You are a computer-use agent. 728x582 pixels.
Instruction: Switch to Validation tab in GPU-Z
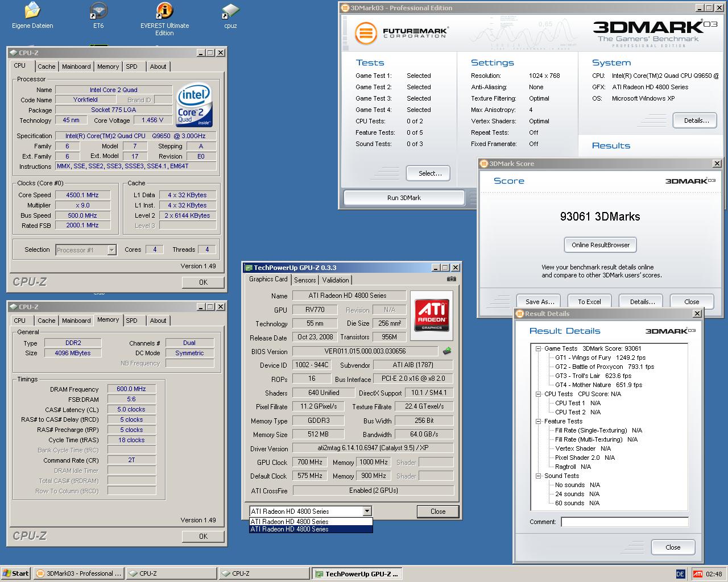336,280
